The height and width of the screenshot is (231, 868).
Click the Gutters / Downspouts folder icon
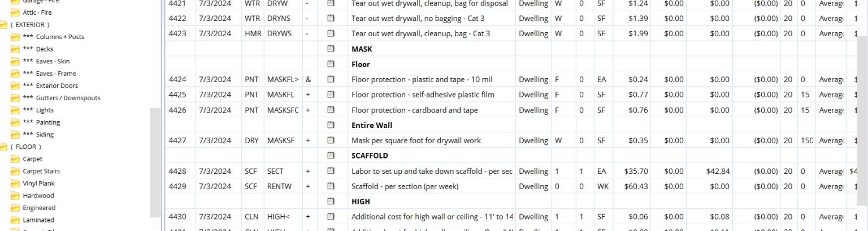[x=15, y=98]
